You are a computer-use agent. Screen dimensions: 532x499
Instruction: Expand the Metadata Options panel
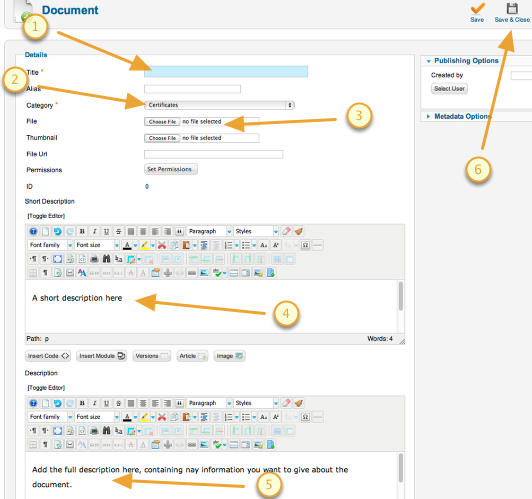point(459,116)
